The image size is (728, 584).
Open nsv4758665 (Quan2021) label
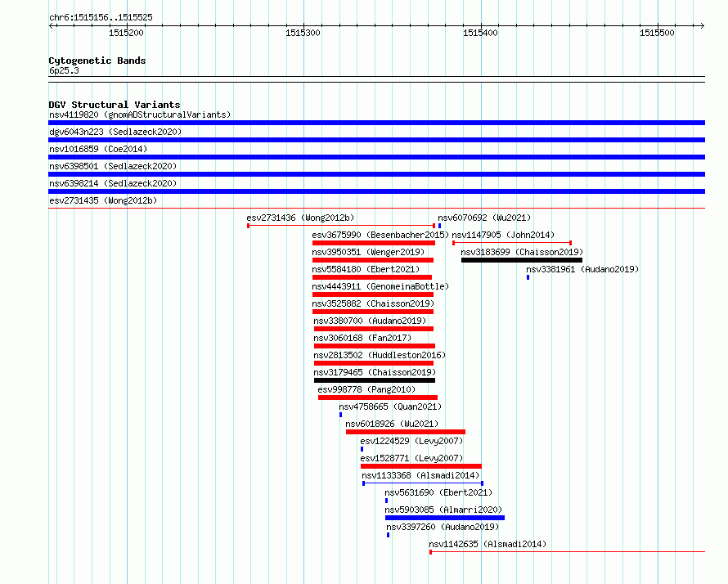pyautogui.click(x=390, y=407)
